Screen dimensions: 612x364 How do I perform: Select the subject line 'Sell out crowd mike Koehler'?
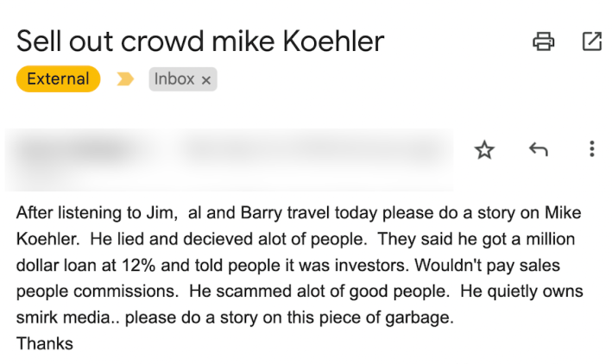200,41
